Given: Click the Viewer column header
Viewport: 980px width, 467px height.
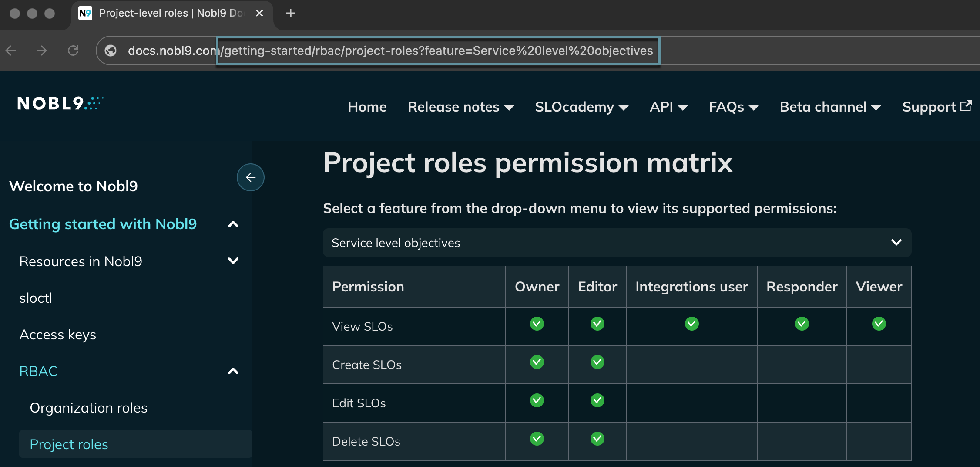Looking at the screenshot, I should pyautogui.click(x=879, y=287).
